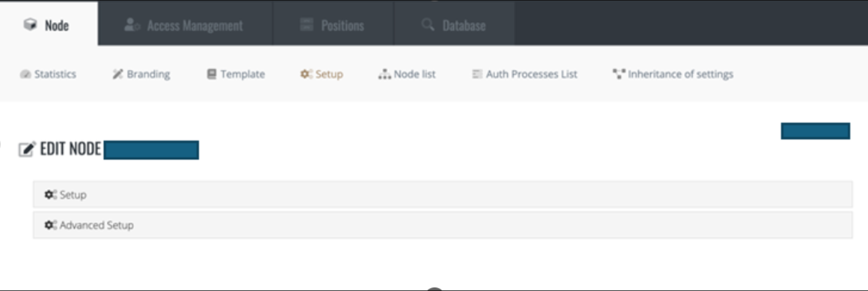Click the Access Management user icon

132,25
